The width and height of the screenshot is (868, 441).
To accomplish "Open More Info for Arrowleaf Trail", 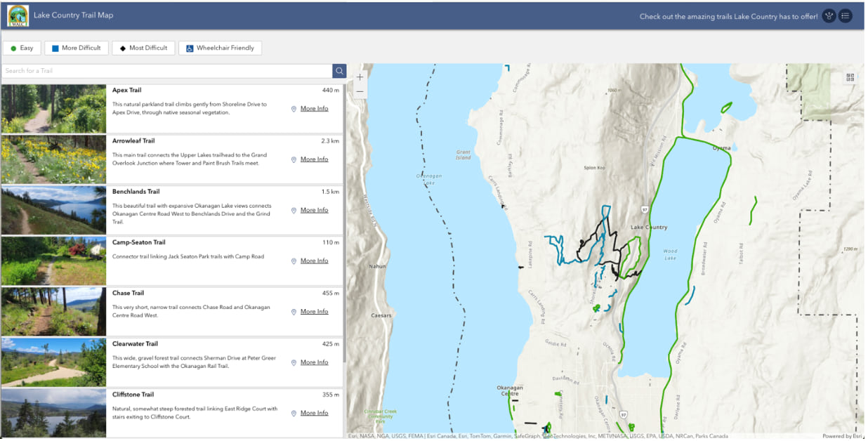I will tap(314, 159).
